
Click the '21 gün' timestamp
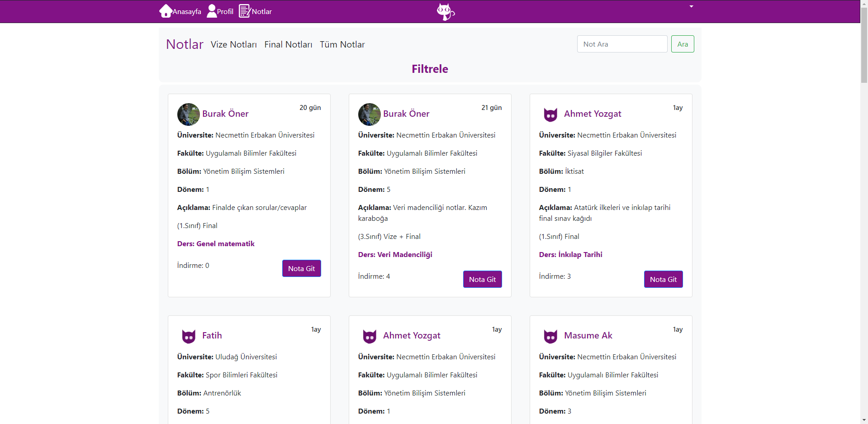tap(492, 108)
